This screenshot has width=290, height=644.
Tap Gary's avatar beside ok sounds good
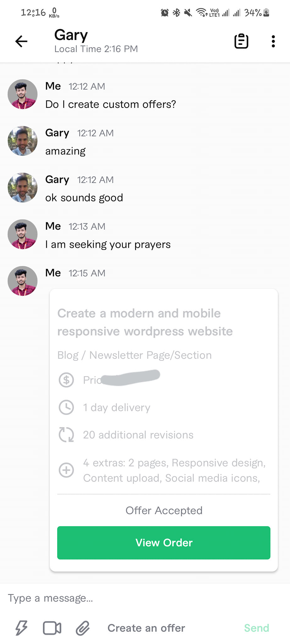22,187
